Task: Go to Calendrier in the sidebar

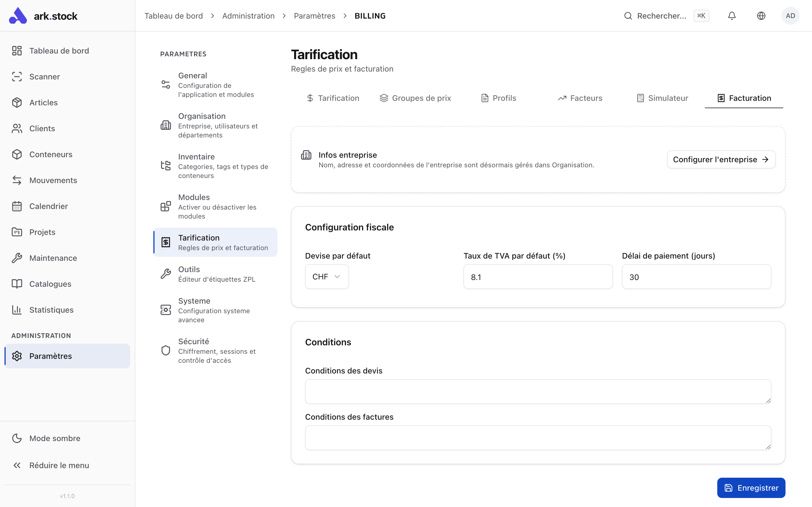Action: 48,206
